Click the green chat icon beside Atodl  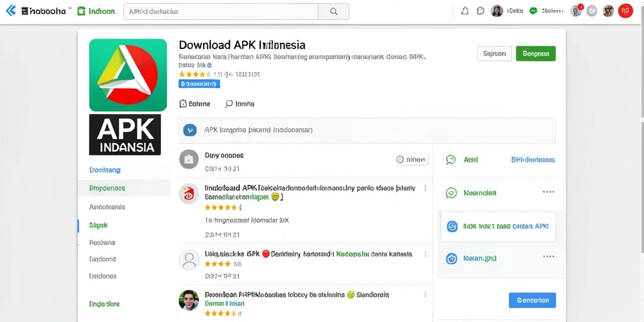(x=451, y=160)
